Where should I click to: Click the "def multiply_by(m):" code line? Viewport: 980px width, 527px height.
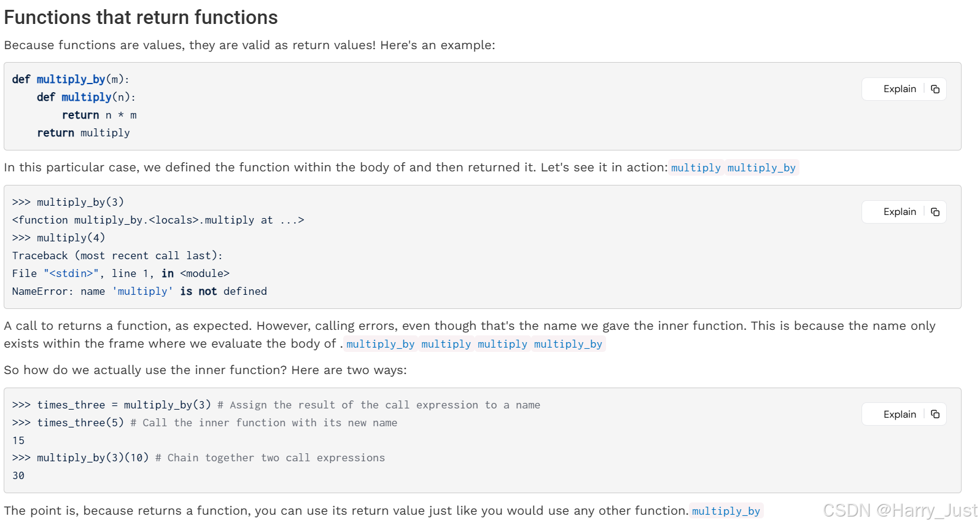pyautogui.click(x=71, y=79)
